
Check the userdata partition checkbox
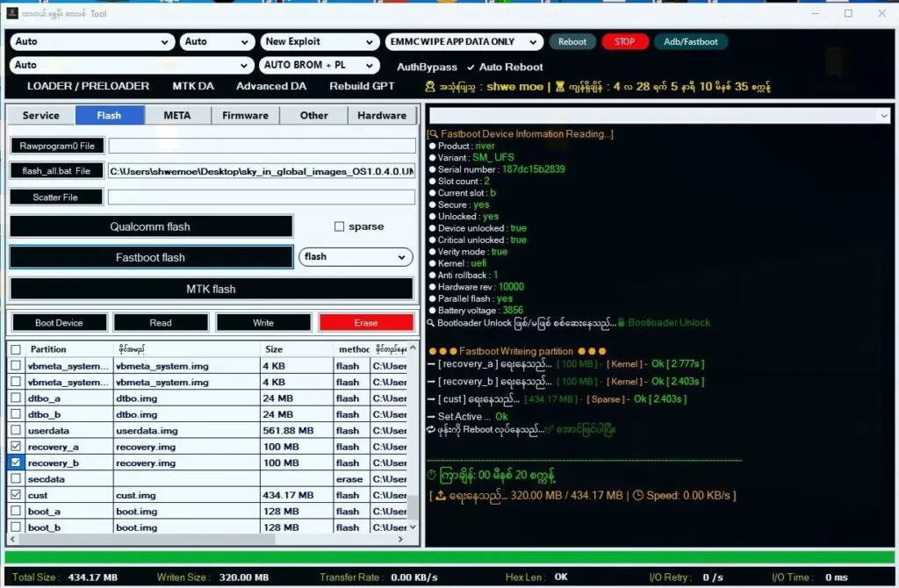pyautogui.click(x=15, y=430)
